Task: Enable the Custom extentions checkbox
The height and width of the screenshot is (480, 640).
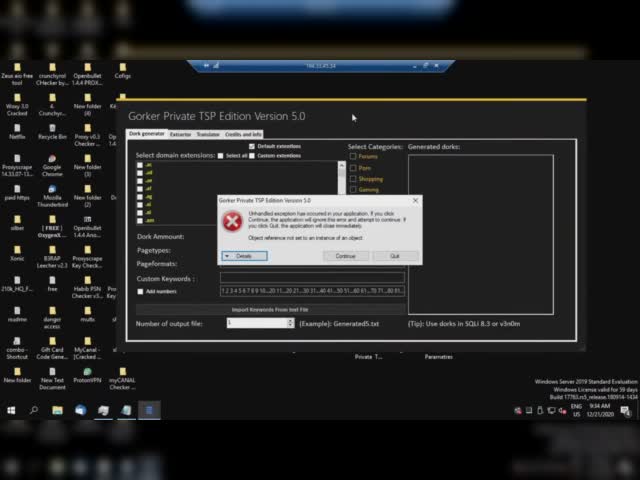Action: pos(252,156)
